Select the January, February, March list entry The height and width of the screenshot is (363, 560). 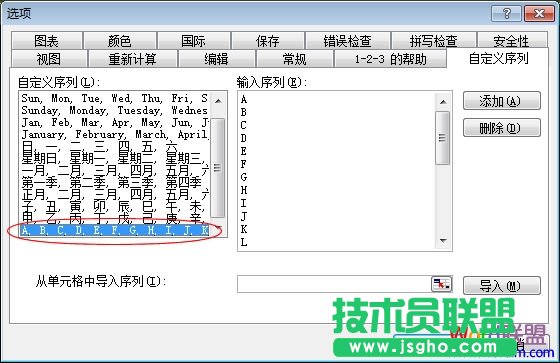coord(115,135)
